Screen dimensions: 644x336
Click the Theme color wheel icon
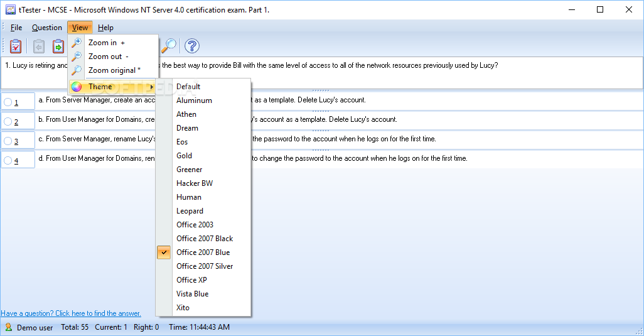click(77, 87)
